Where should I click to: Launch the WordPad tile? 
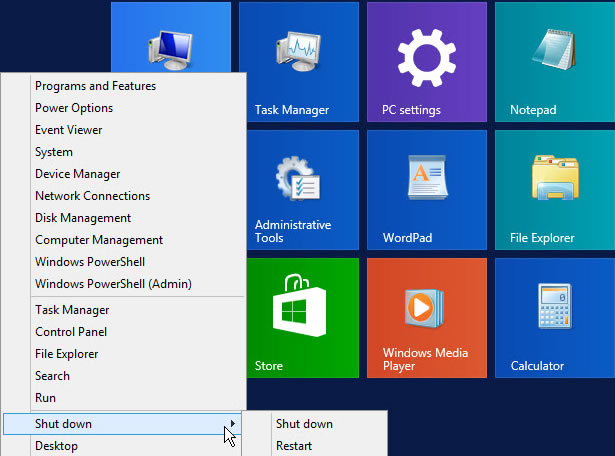pyautogui.click(x=427, y=190)
